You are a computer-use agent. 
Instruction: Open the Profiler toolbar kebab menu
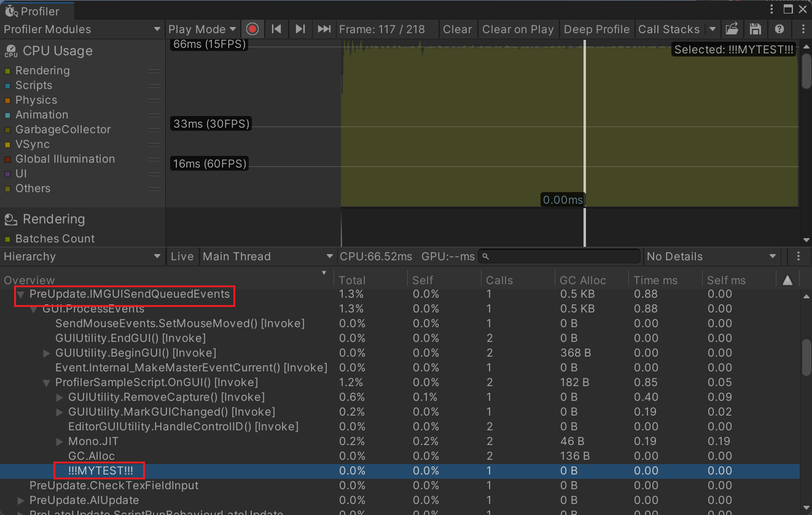click(x=803, y=29)
